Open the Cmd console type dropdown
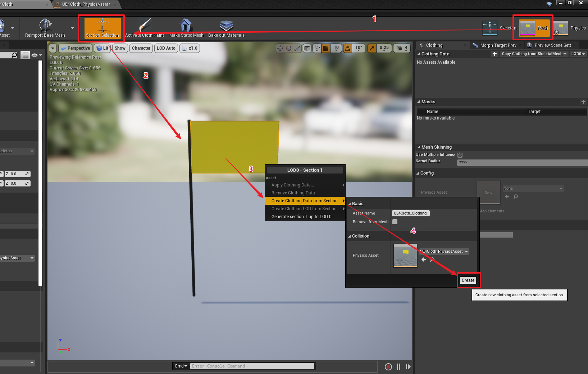 click(x=181, y=366)
